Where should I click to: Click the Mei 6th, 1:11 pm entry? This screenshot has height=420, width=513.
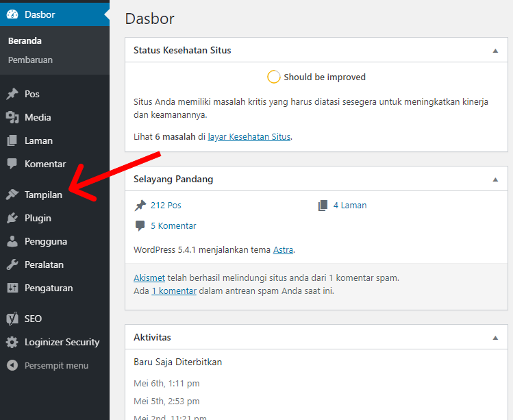pos(166,383)
